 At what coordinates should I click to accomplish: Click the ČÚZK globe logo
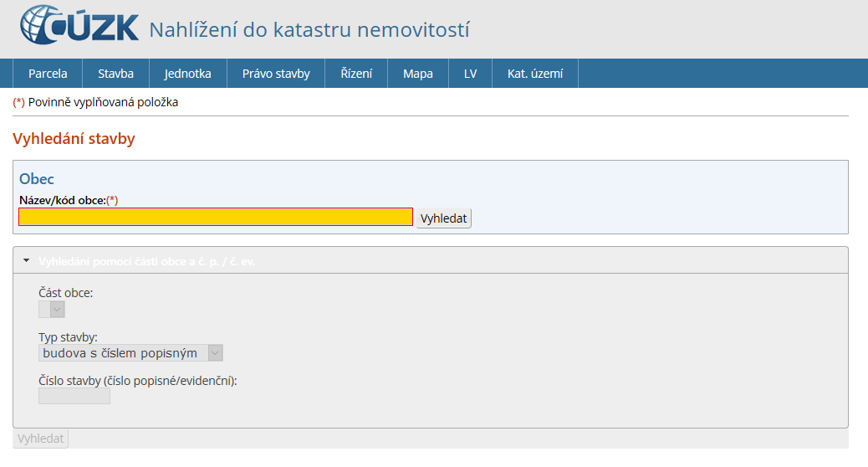click(x=79, y=27)
